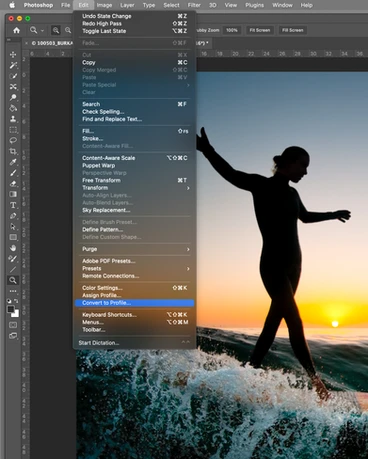The image size is (368, 459).
Task: Choose Assign Profile...
Action: (x=135, y=295)
